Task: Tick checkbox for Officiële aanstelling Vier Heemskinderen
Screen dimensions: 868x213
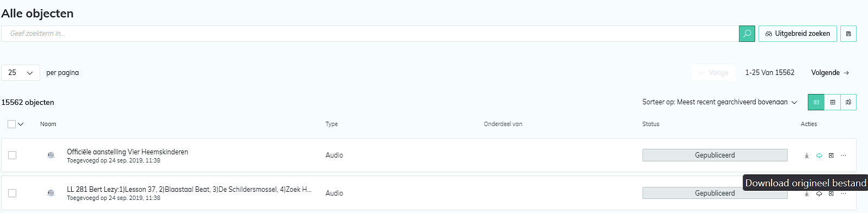Action: (x=12, y=155)
